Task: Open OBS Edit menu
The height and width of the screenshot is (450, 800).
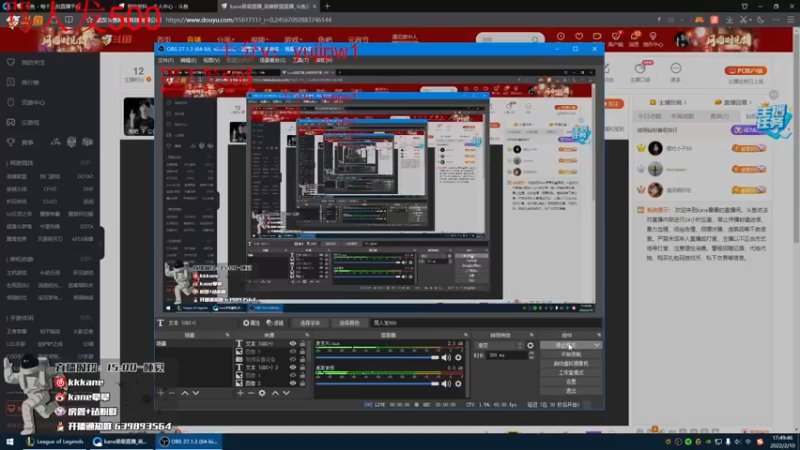Action: point(188,60)
